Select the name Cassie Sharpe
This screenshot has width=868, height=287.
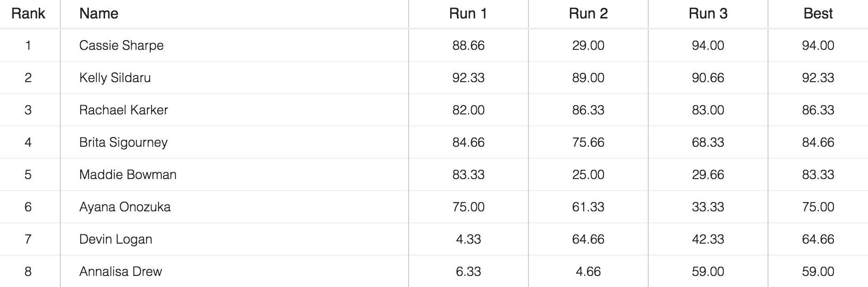[121, 45]
